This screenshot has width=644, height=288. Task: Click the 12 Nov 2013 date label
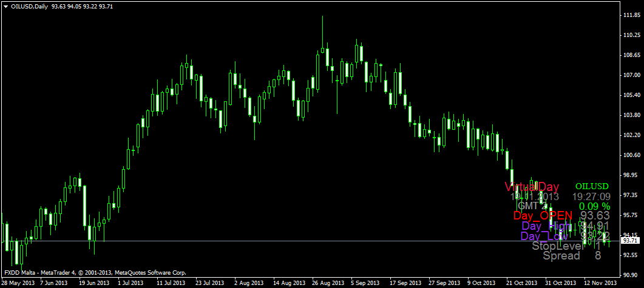coord(600,283)
